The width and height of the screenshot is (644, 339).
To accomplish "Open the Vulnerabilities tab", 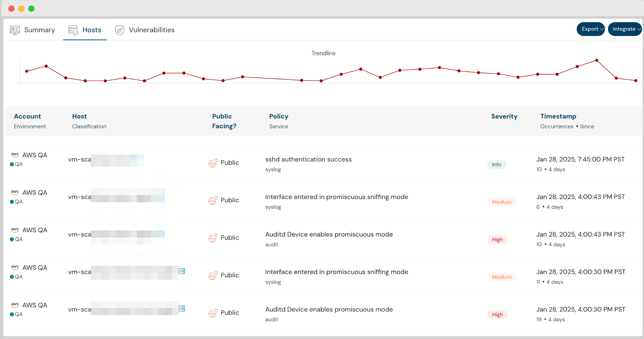I will (152, 30).
